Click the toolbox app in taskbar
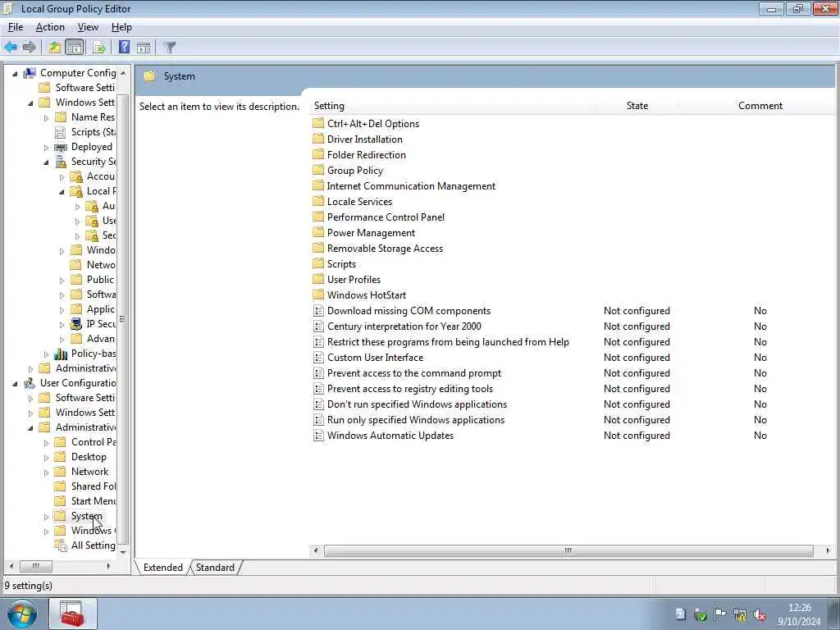 click(72, 614)
